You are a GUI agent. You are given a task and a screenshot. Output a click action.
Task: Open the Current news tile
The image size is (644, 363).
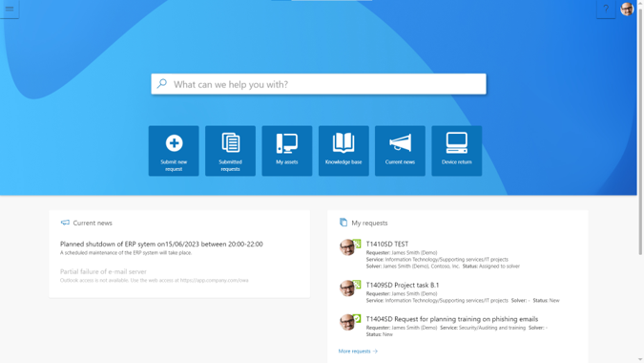(400, 151)
